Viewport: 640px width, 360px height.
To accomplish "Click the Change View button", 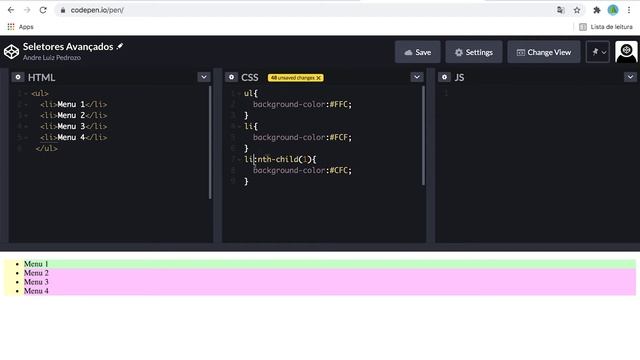I will tap(544, 52).
